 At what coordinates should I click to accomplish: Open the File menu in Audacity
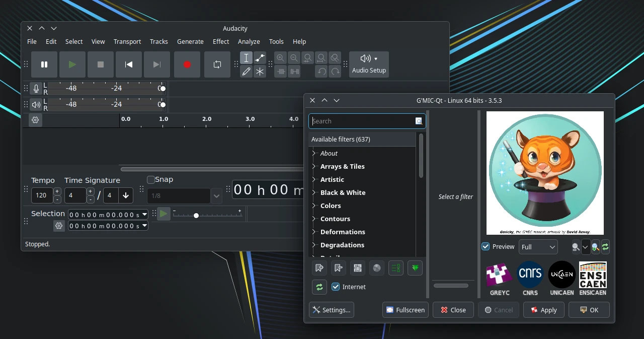click(x=32, y=41)
